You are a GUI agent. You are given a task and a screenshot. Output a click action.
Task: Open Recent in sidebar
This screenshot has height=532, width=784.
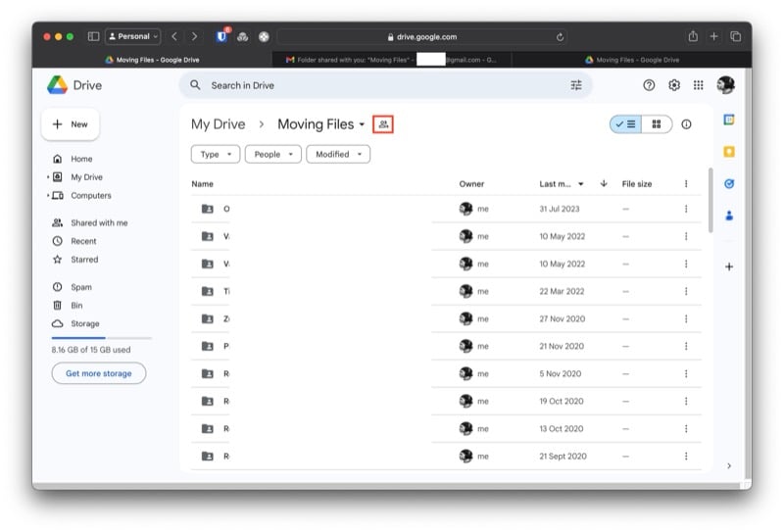click(83, 241)
